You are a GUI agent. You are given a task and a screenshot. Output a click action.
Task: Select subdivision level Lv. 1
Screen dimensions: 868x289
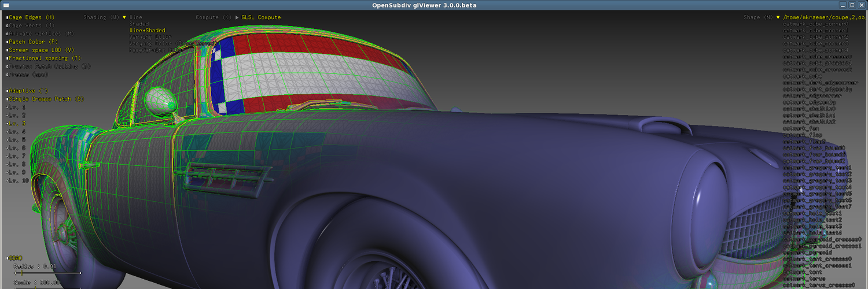[x=17, y=107]
